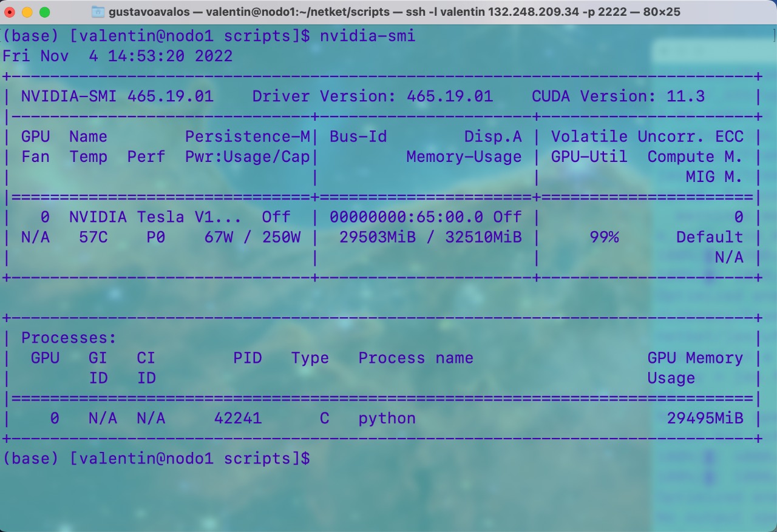777x532 pixels.
Task: Click the 'Persistence-M' column header
Action: [x=248, y=136]
